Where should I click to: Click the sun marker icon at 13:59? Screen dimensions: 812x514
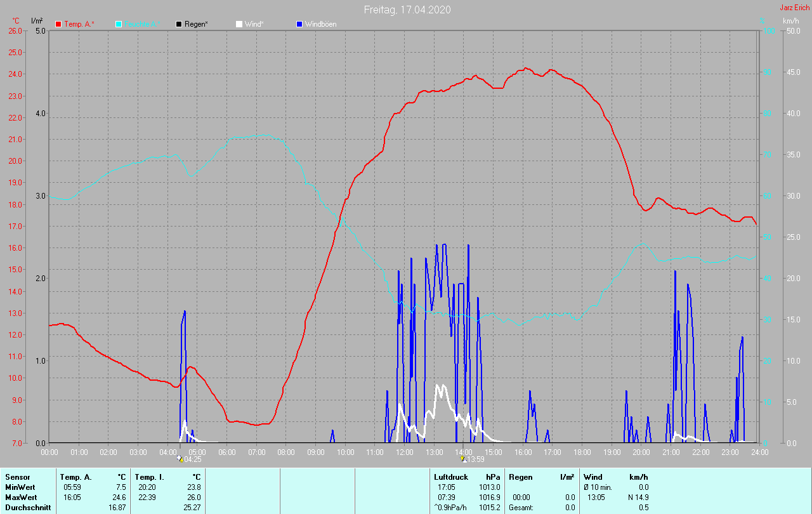[x=462, y=459]
